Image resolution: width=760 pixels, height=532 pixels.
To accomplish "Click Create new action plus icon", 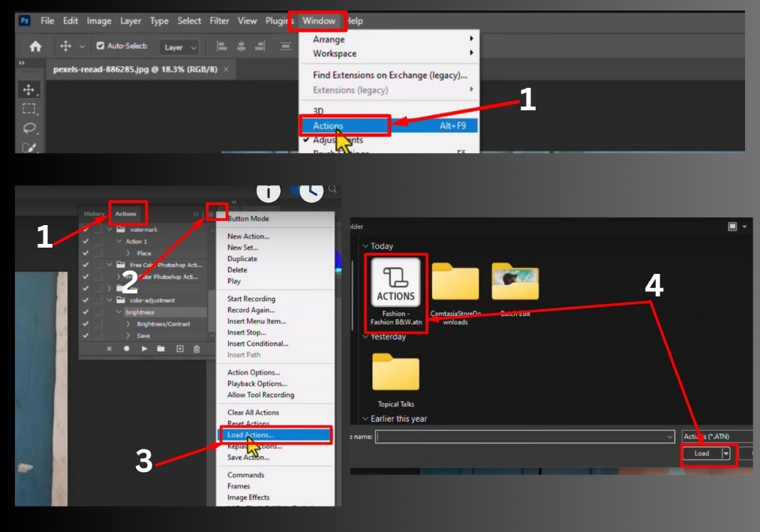I will tap(180, 349).
